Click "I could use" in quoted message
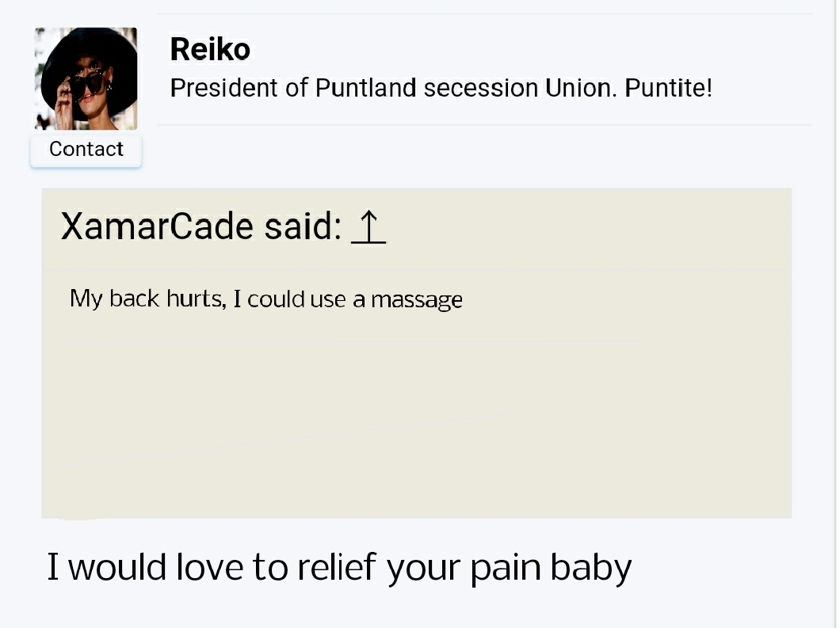This screenshot has width=840, height=628. (x=289, y=299)
